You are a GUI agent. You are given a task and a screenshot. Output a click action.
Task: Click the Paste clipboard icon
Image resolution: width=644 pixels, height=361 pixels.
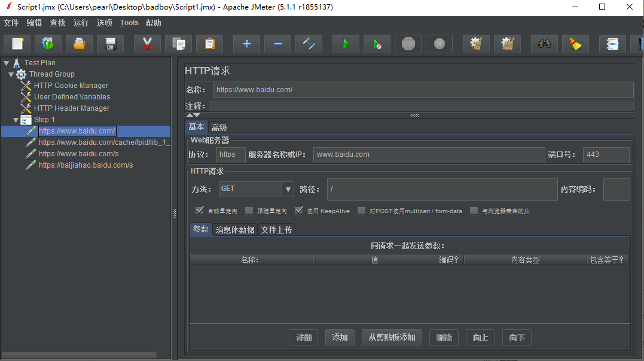coord(209,44)
